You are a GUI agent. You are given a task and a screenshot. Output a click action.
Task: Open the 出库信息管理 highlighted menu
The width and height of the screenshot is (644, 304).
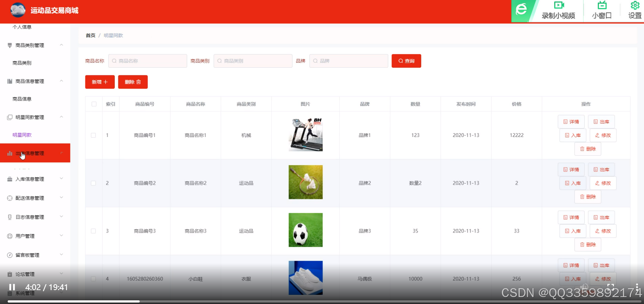tap(35, 153)
